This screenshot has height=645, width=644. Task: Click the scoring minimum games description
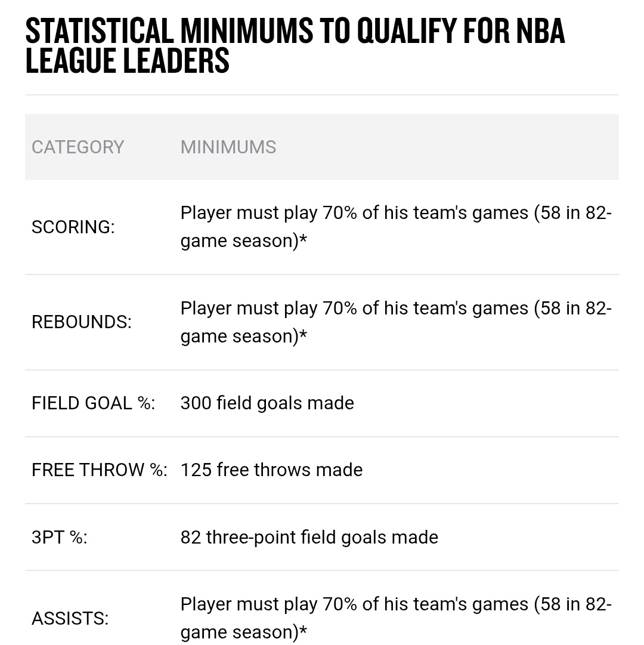tap(396, 227)
